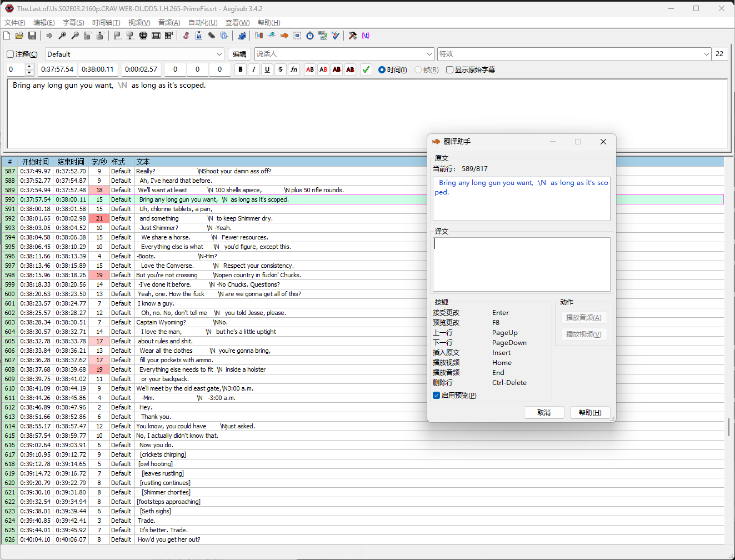Open the 编辑 menu in menu bar
Screen dimensions: 735x560
pyautogui.click(x=44, y=23)
